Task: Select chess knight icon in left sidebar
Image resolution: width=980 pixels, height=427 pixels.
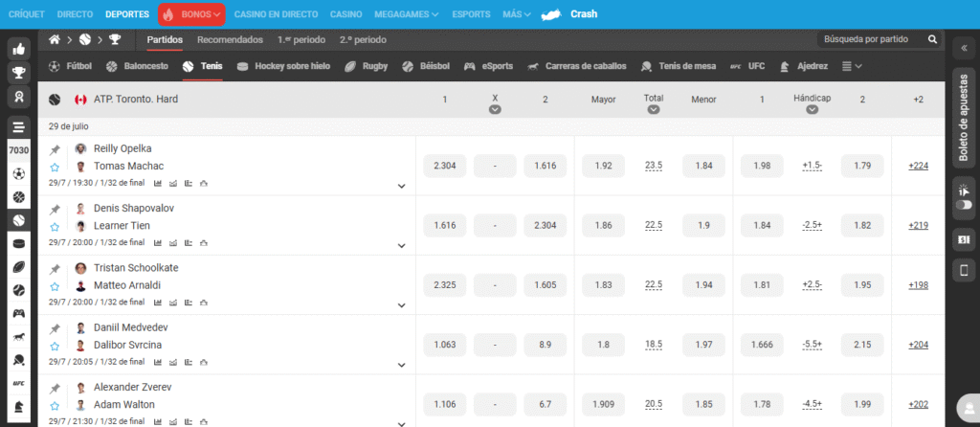Action: pyautogui.click(x=19, y=406)
